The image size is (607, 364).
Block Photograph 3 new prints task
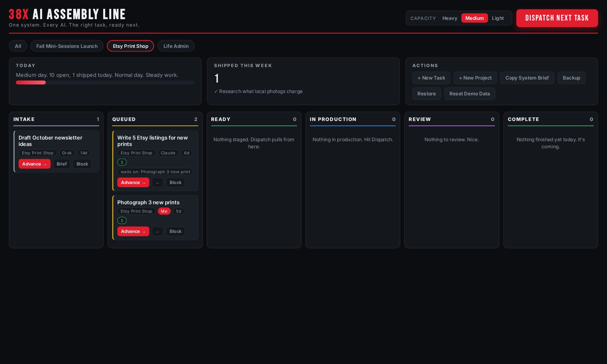click(x=175, y=232)
